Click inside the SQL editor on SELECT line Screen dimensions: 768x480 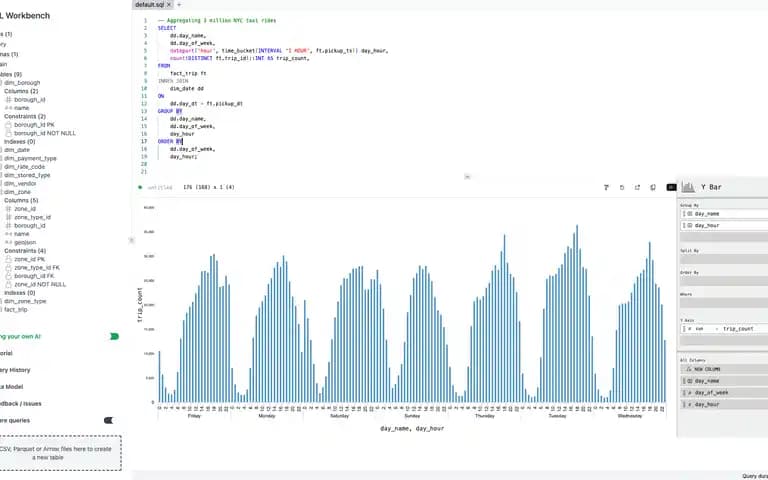pos(167,28)
